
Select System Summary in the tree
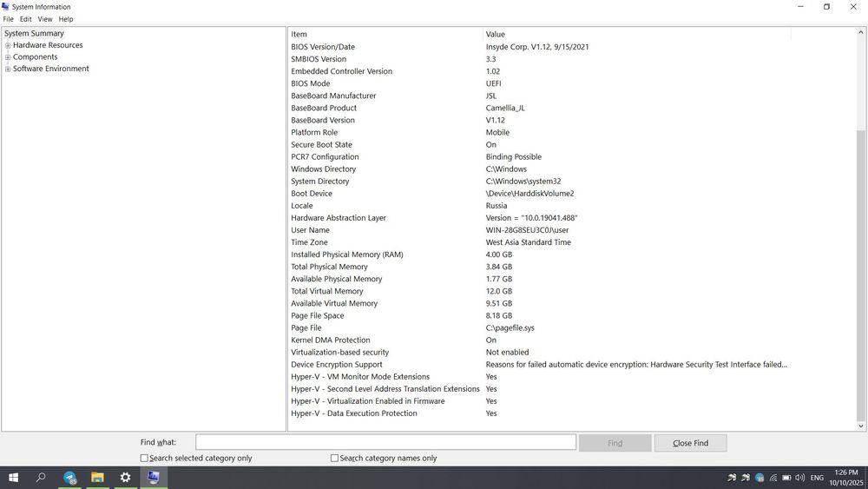(34, 33)
